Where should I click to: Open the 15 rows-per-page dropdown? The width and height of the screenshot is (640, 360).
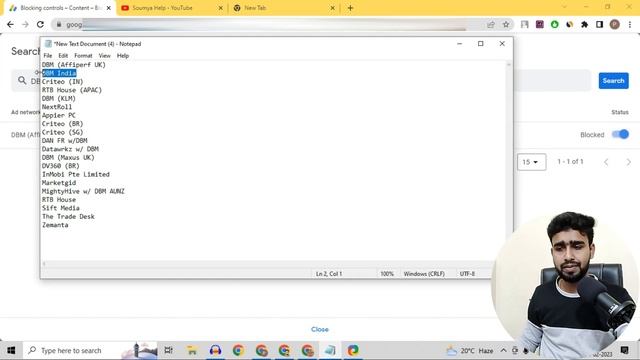click(x=531, y=162)
